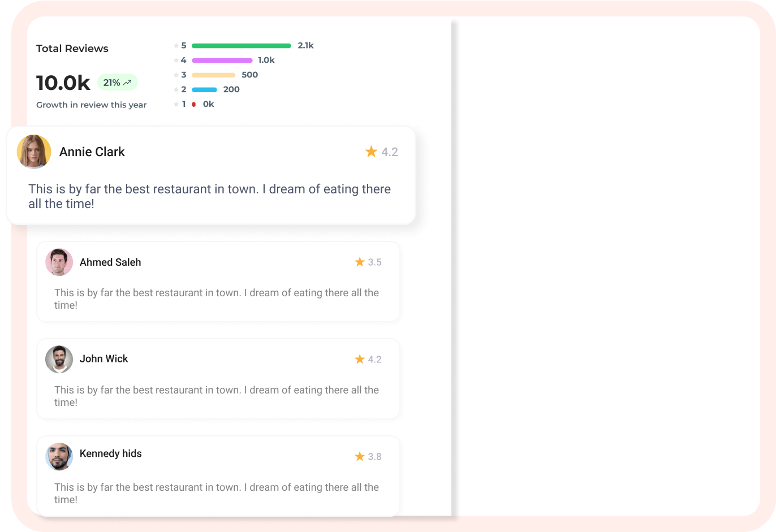Select the John Wick reviewer name
This screenshot has width=776, height=532.
(104, 359)
